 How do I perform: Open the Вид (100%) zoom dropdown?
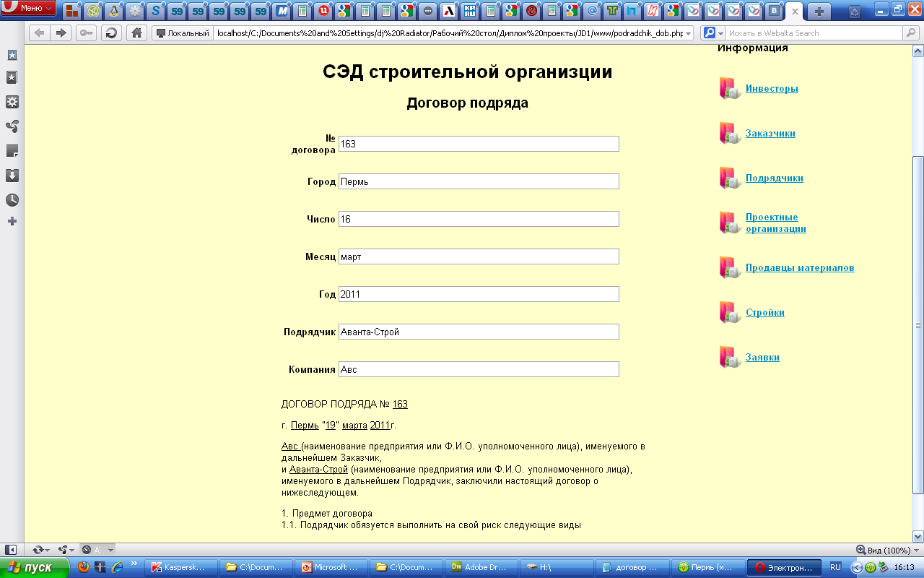pyautogui.click(x=887, y=550)
